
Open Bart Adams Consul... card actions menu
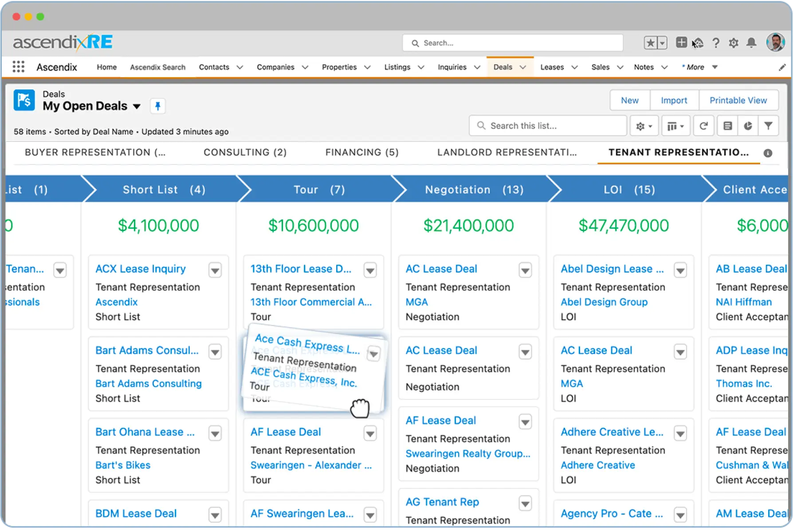coord(215,352)
